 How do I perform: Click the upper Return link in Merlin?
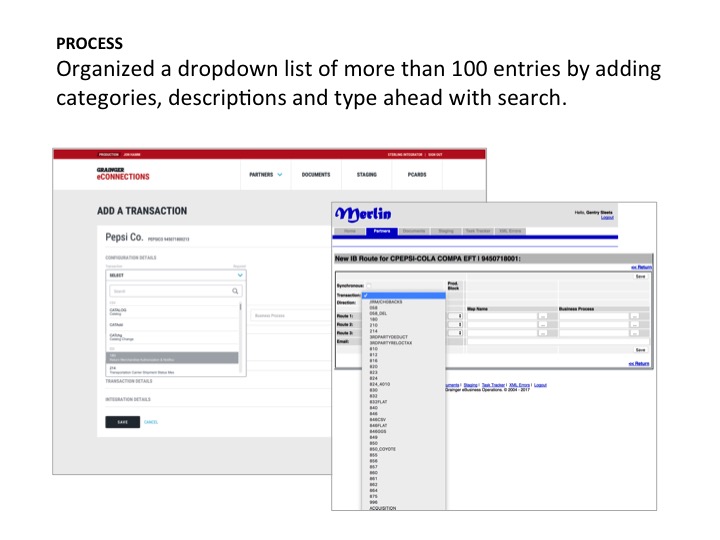pyautogui.click(x=641, y=267)
